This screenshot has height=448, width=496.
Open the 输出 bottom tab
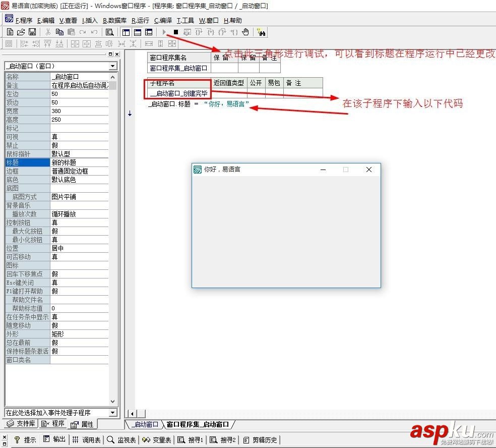(x=54, y=439)
